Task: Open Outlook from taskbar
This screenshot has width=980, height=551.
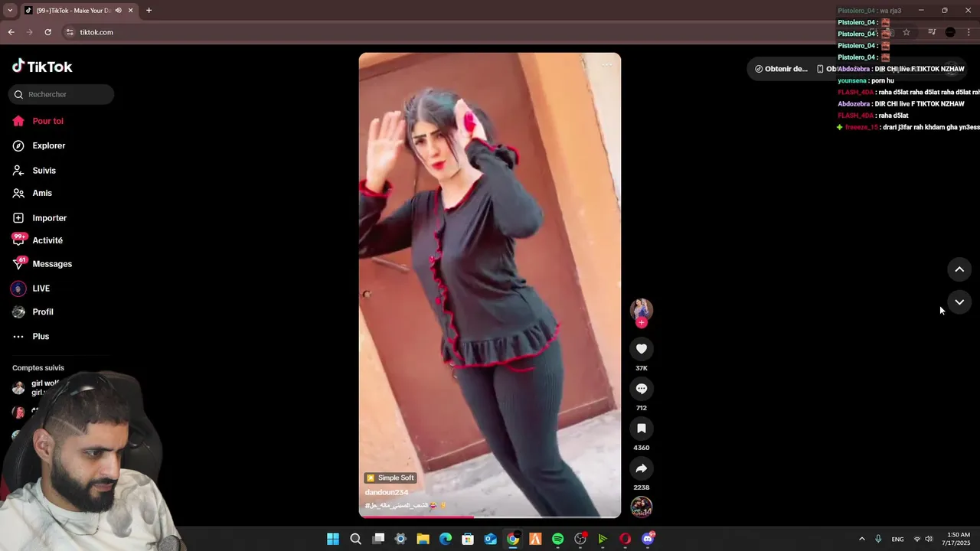Action: coord(491,539)
